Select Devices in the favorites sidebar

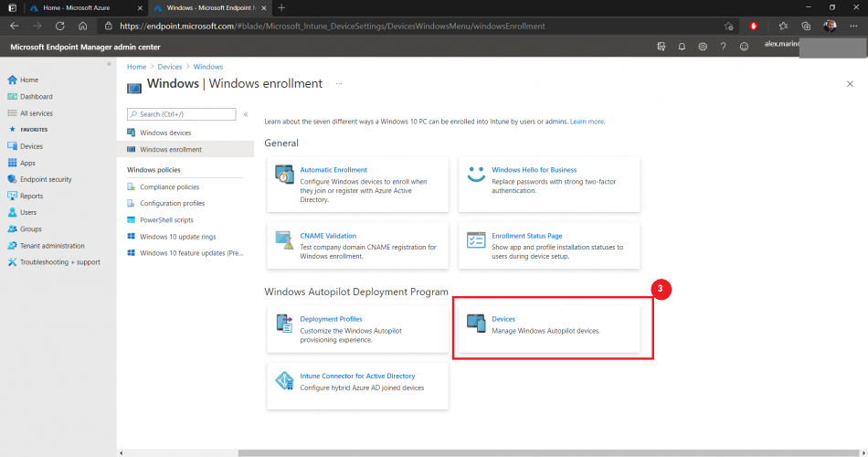tap(25, 146)
